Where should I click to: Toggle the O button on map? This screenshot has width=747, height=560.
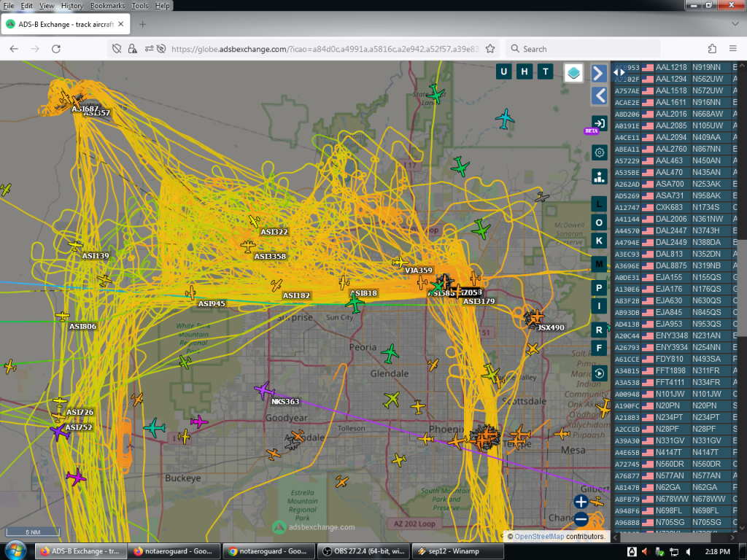[x=600, y=222]
